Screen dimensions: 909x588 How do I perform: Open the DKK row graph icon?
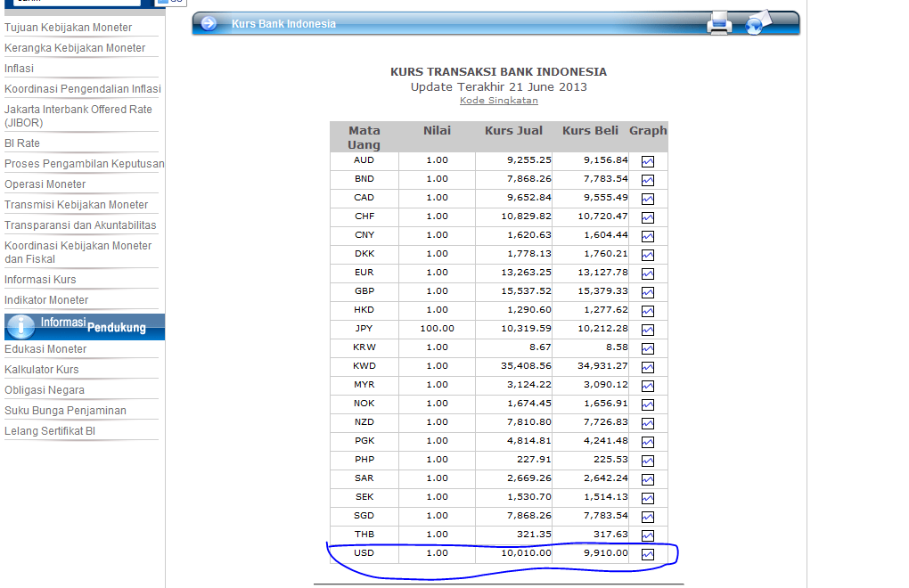(x=648, y=255)
